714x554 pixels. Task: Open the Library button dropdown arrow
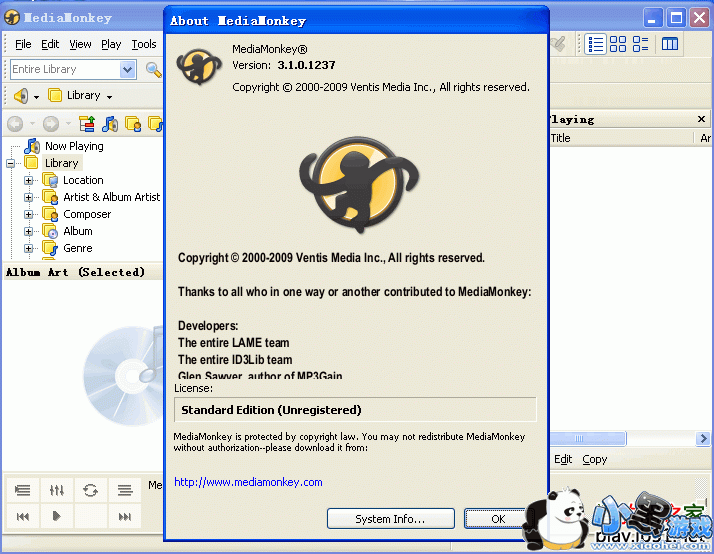coord(109,97)
